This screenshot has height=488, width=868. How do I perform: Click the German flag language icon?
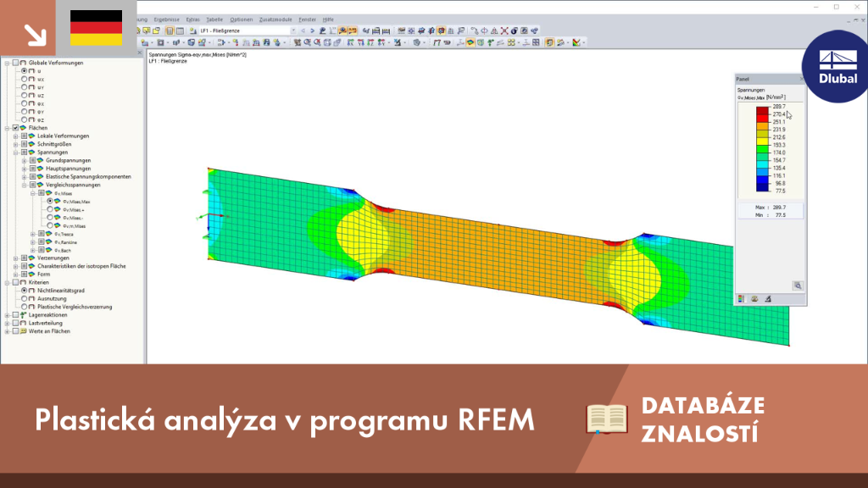click(x=97, y=28)
